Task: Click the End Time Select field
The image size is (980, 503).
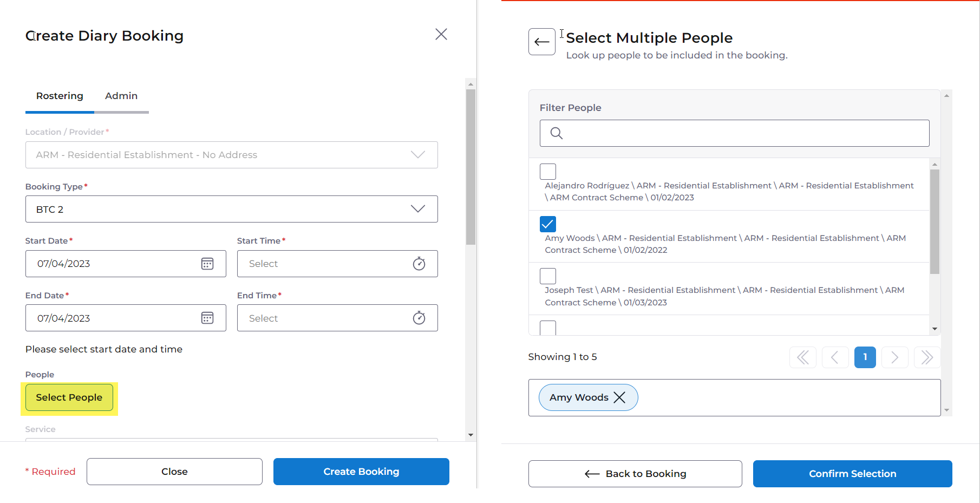Action: pos(337,318)
